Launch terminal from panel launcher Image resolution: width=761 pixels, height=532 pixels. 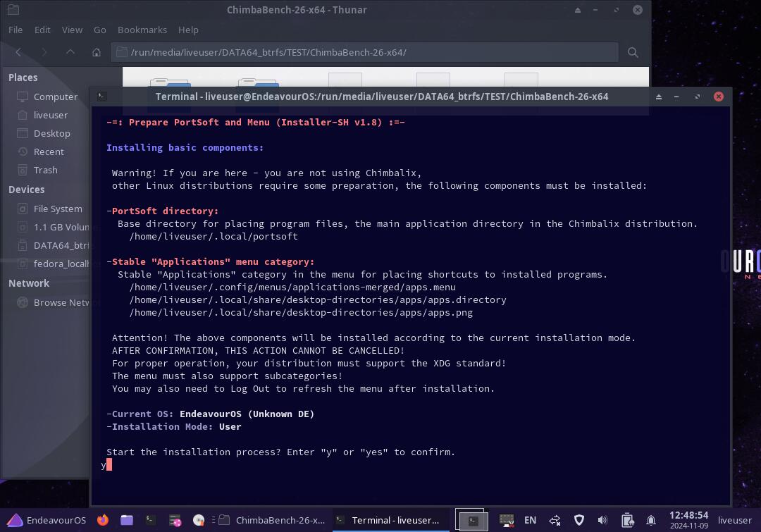pyautogui.click(x=151, y=520)
